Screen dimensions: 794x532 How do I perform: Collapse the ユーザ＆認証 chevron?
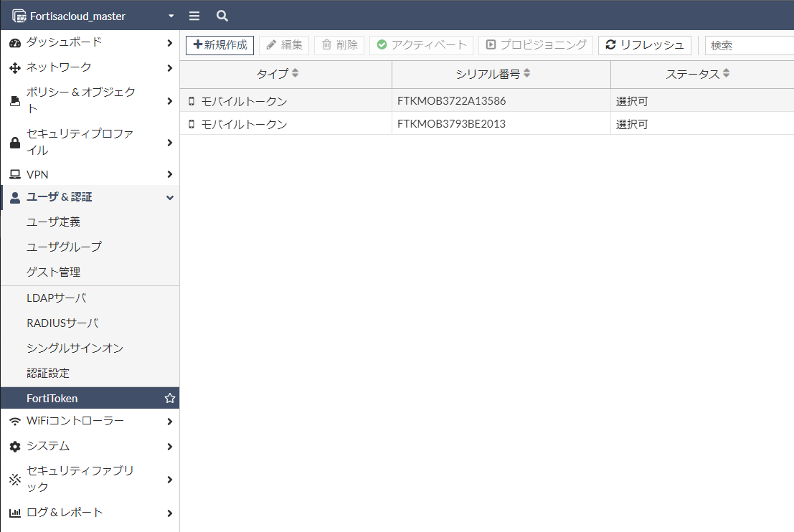[170, 198]
